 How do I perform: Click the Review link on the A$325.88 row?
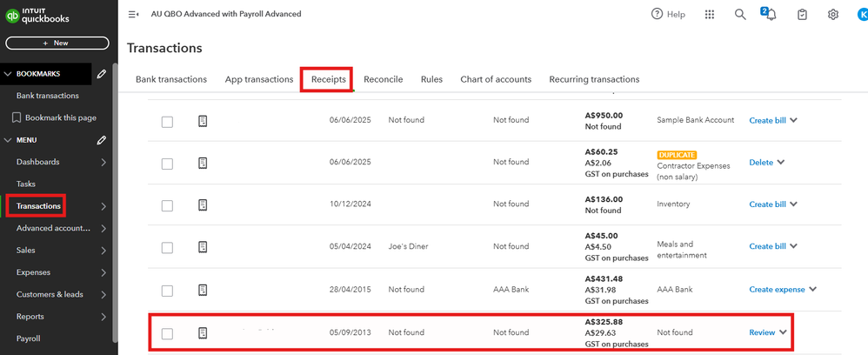pyautogui.click(x=761, y=332)
